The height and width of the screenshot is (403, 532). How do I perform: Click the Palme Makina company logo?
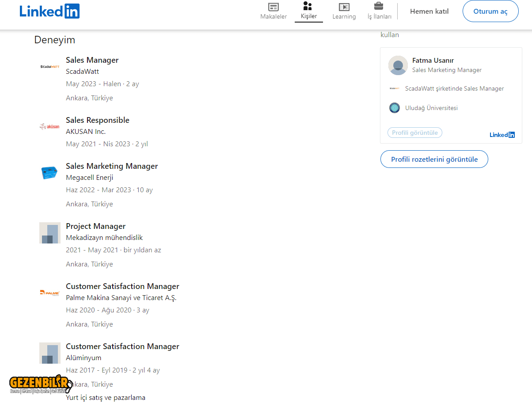50,293
